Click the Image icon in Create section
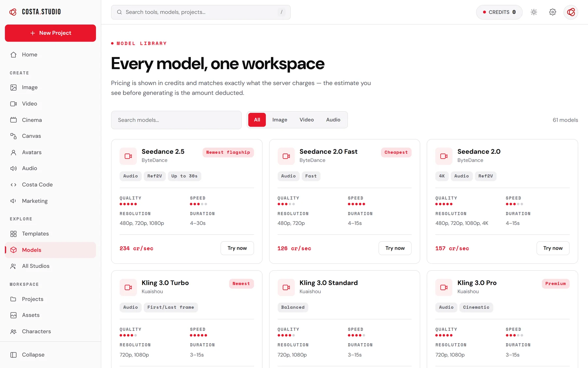The image size is (588, 368). [13, 87]
